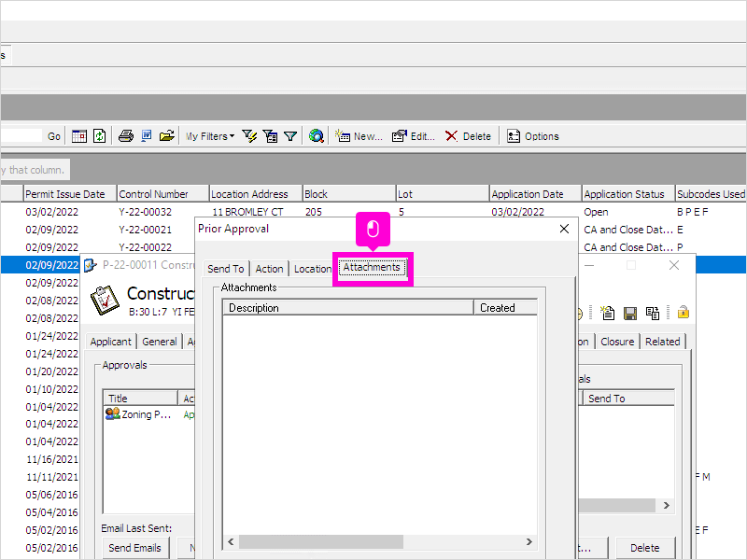Click the right scroll arrow below the Send To list
This screenshot has height=560, width=747.
(x=667, y=505)
